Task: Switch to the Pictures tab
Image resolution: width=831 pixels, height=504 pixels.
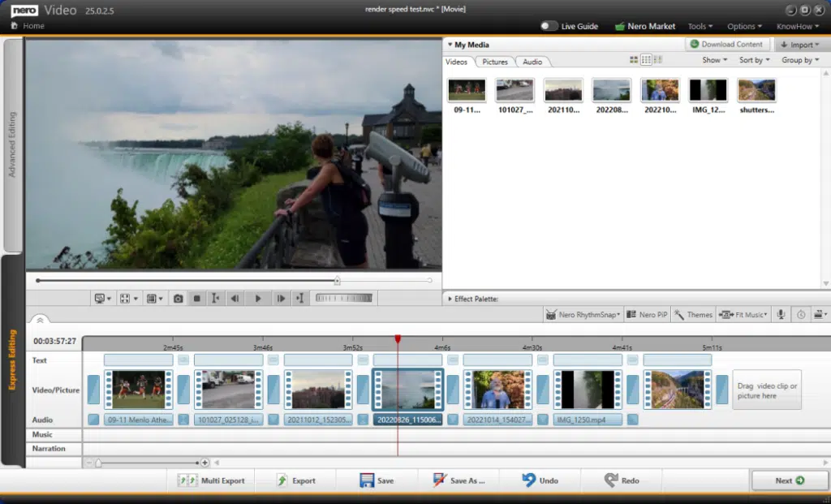Action: click(x=495, y=62)
